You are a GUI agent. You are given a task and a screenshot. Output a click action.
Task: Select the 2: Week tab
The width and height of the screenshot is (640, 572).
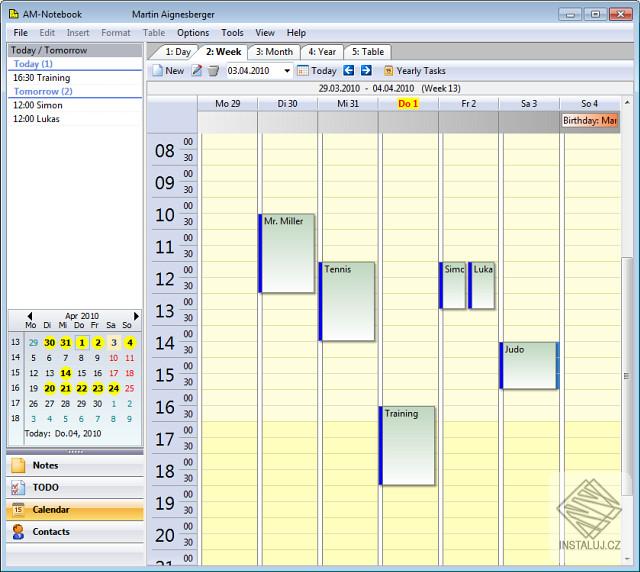click(223, 52)
